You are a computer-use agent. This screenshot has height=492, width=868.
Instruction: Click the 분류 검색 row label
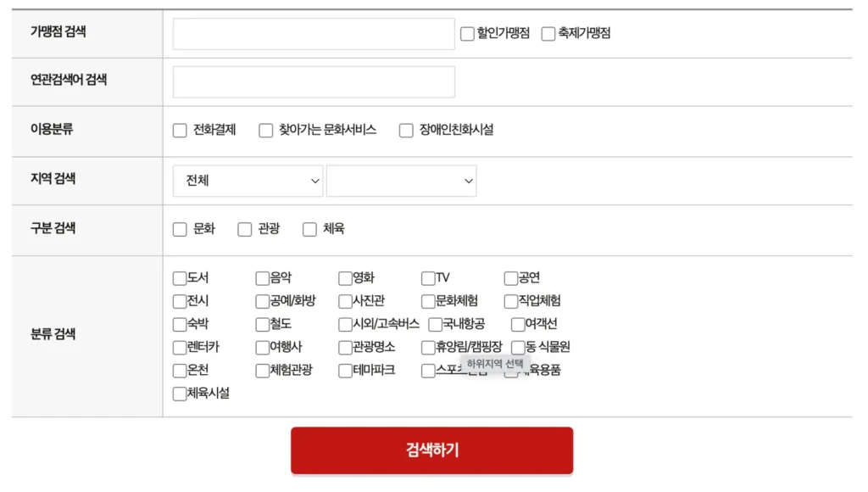pyautogui.click(x=53, y=334)
